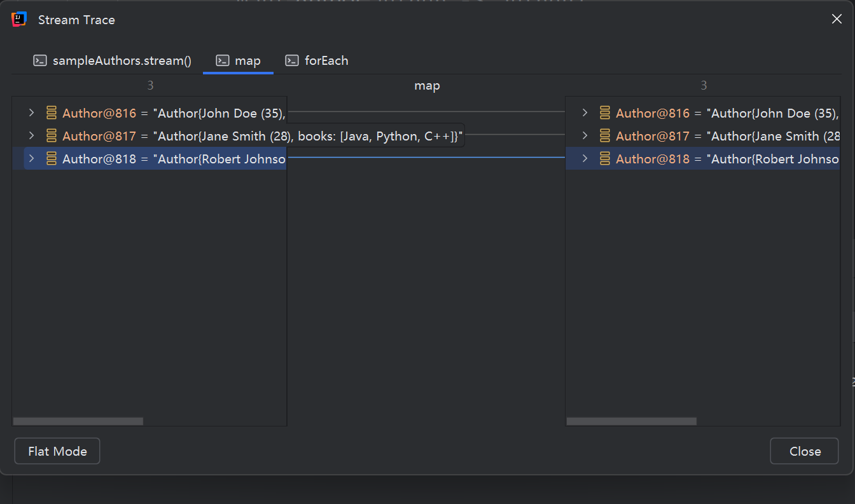Select the right "Author{John Doe (35)," value
Viewport: 855px width, 504px height.
click(x=773, y=113)
